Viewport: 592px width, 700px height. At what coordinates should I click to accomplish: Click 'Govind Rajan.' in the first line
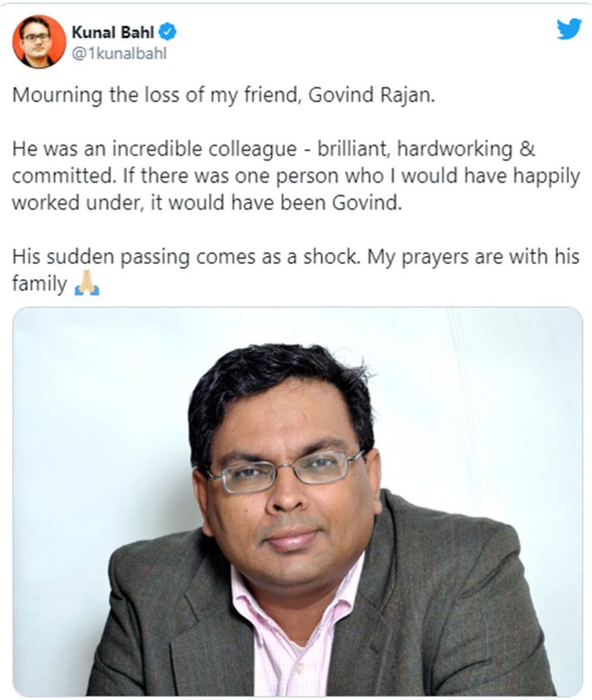[x=371, y=95]
